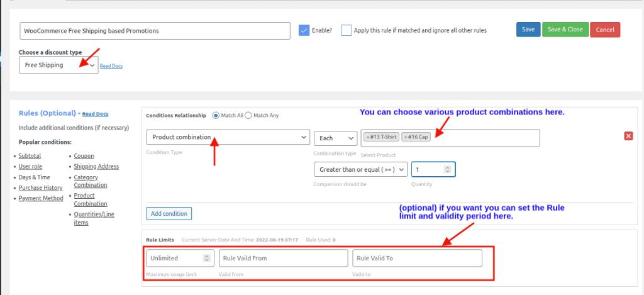Click the Purchase History condition link
This screenshot has width=644, height=295.
point(40,187)
